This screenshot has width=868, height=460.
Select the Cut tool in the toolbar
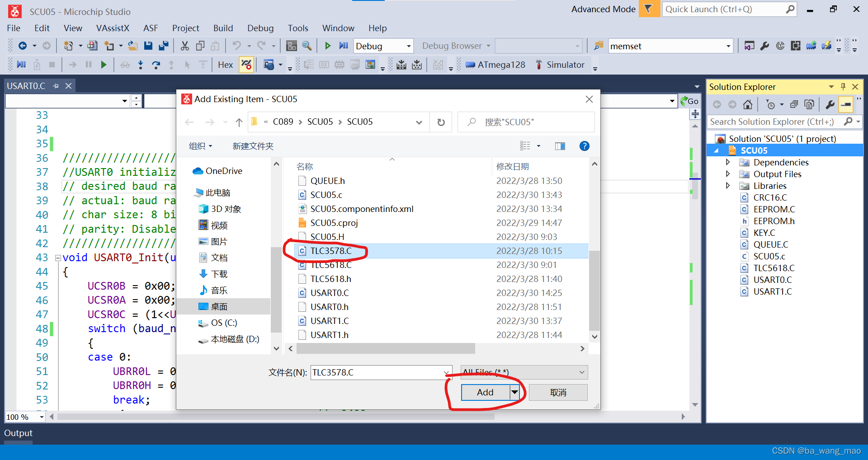pos(184,45)
